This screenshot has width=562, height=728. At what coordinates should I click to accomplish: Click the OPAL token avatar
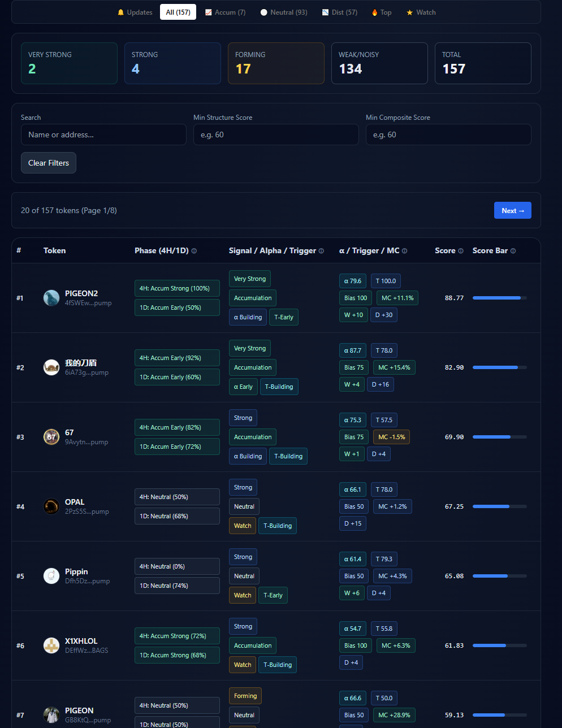[x=51, y=506]
